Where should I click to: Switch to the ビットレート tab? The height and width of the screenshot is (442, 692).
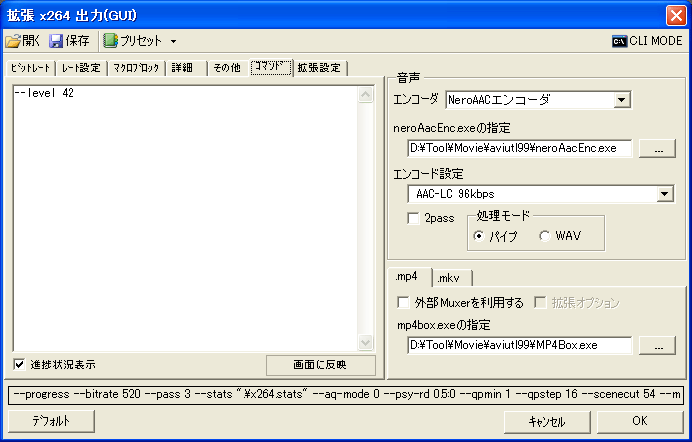coord(30,67)
